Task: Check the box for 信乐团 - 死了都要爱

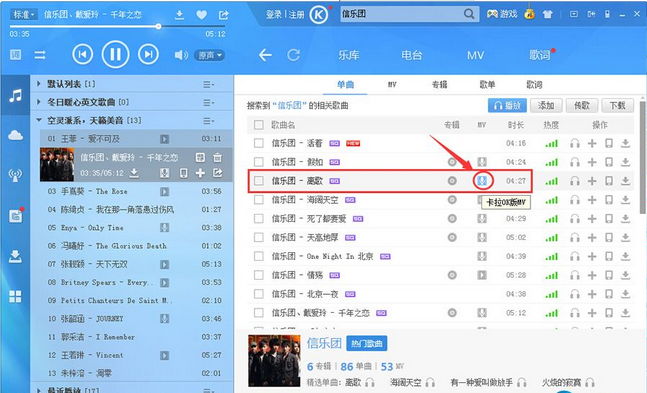Action: coord(259,218)
